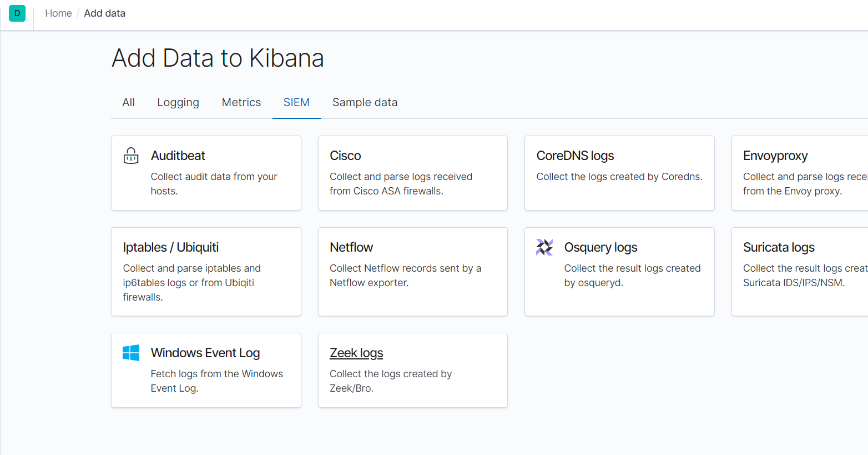Image resolution: width=868 pixels, height=455 pixels.
Task: Navigate to Home breadcrumb
Action: pos(58,13)
